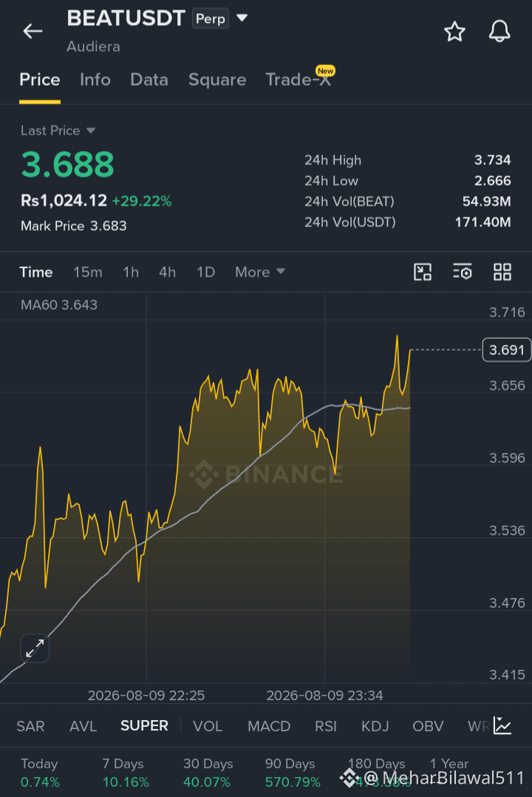This screenshot has width=532, height=797.
Task: Expand the More timeframes dropdown
Action: point(259,272)
